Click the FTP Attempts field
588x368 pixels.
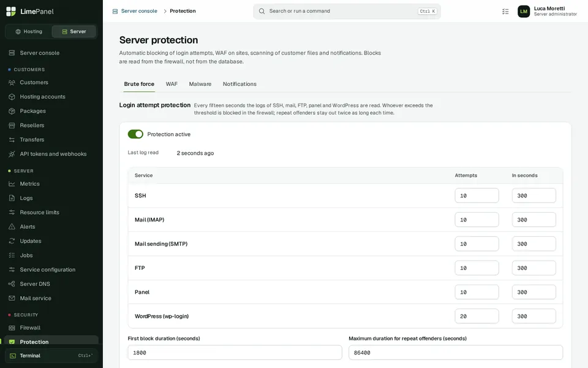tap(477, 268)
